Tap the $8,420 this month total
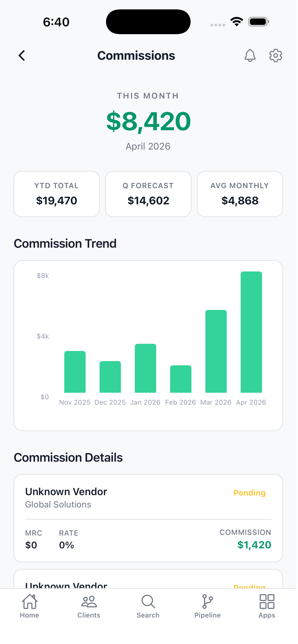 (x=149, y=122)
